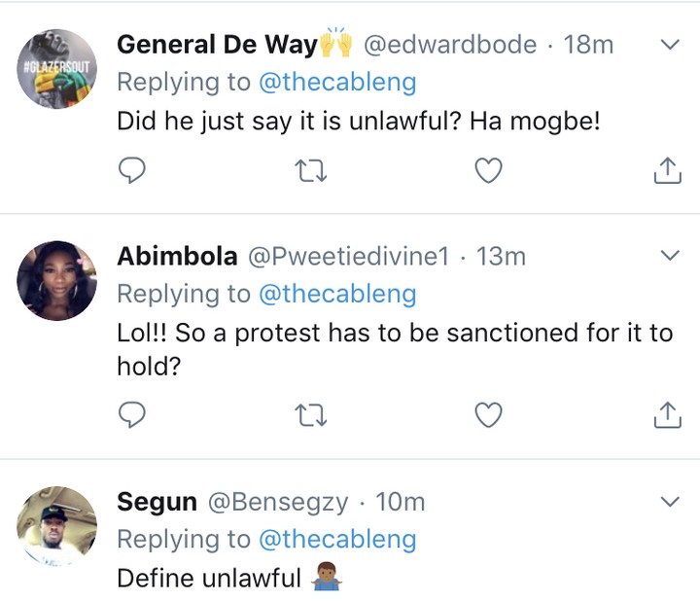Open @thecableng link in General De Way's reply
Viewport: 700px width, 601px height.
point(336,83)
